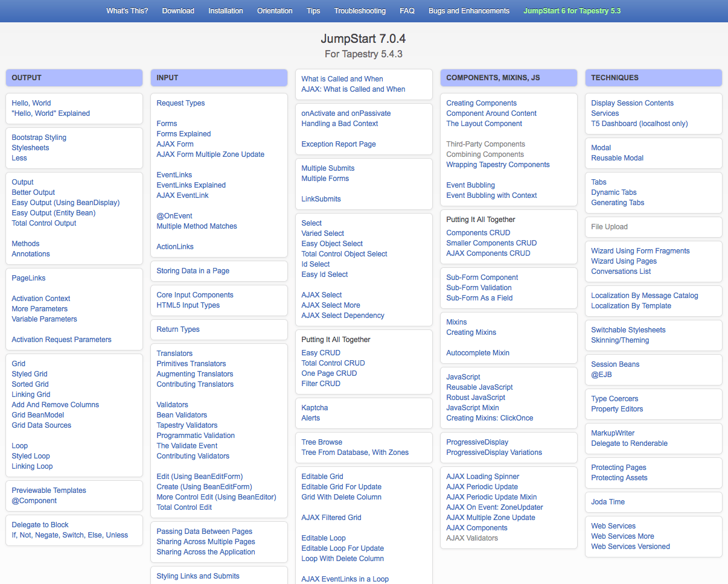The image size is (728, 584).
Task: Open Activation Request Parameters link
Action: coord(62,340)
